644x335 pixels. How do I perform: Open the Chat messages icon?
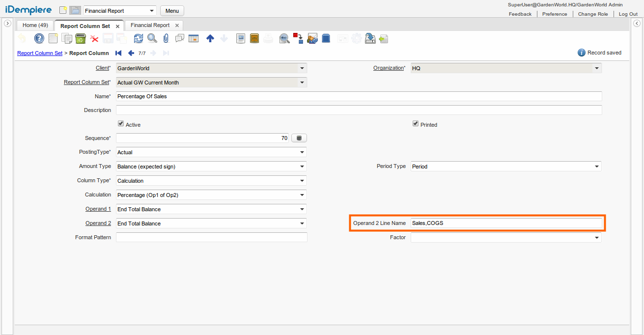pyautogui.click(x=180, y=38)
